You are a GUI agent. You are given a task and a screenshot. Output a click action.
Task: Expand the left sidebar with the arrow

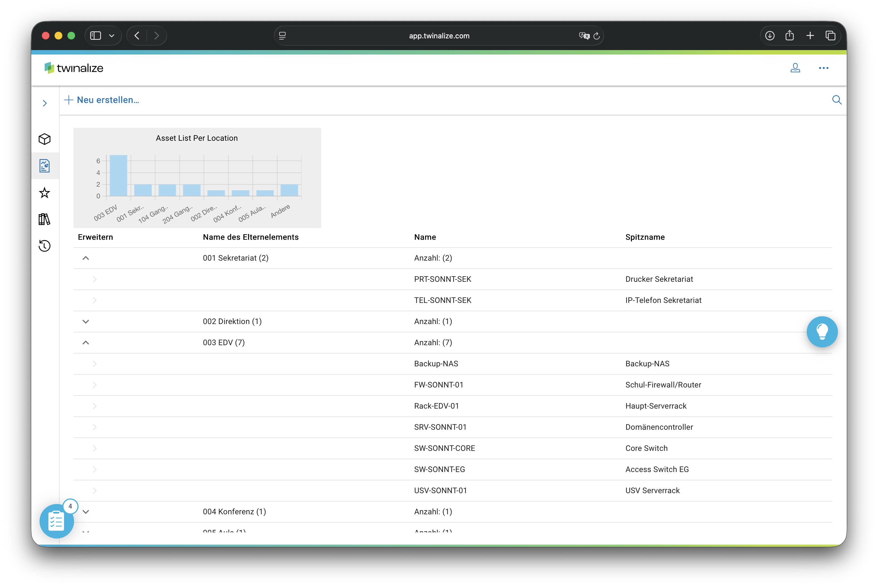click(x=45, y=103)
